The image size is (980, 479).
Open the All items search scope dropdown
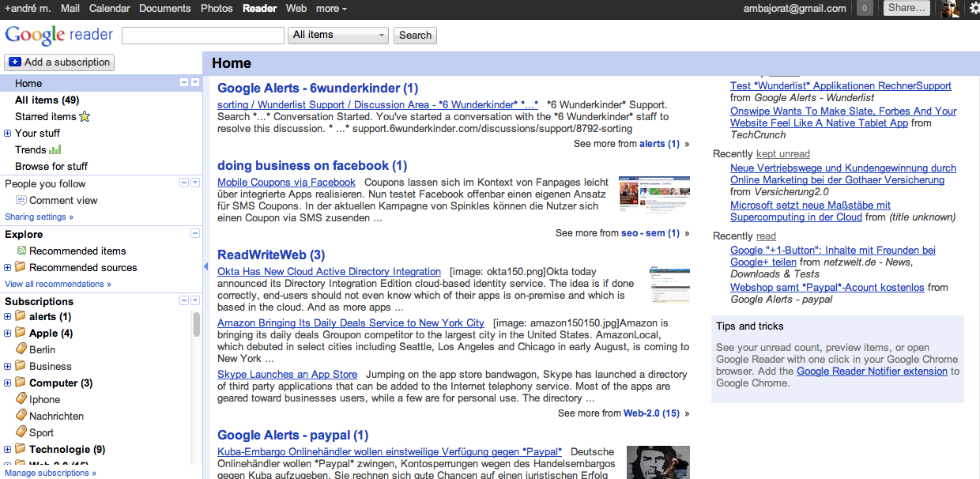tap(338, 35)
